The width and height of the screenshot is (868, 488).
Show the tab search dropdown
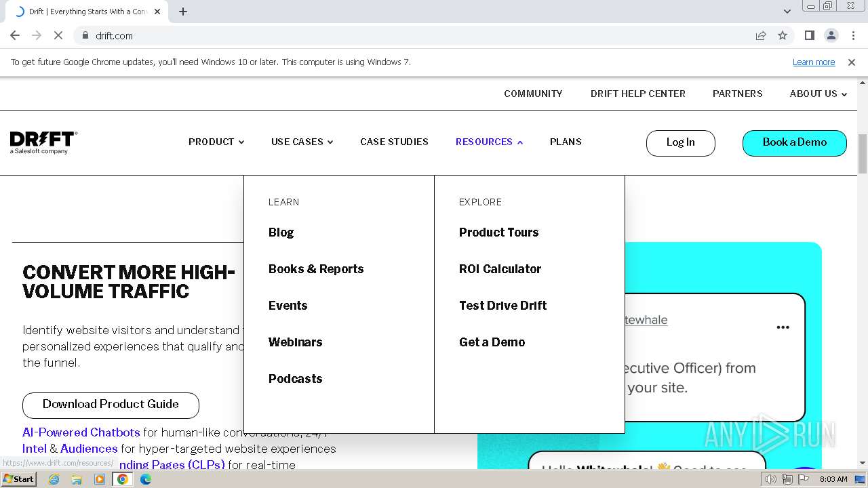click(787, 12)
